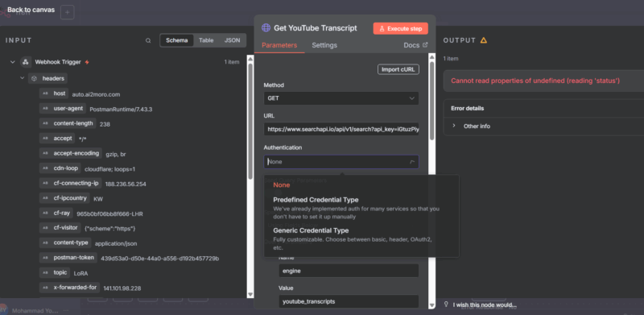Click the globe icon of Get YouTube Transcript
The height and width of the screenshot is (315, 644).
(x=266, y=28)
